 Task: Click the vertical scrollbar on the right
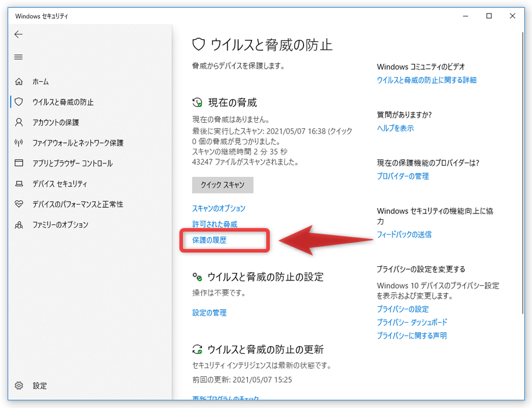pos(523,173)
